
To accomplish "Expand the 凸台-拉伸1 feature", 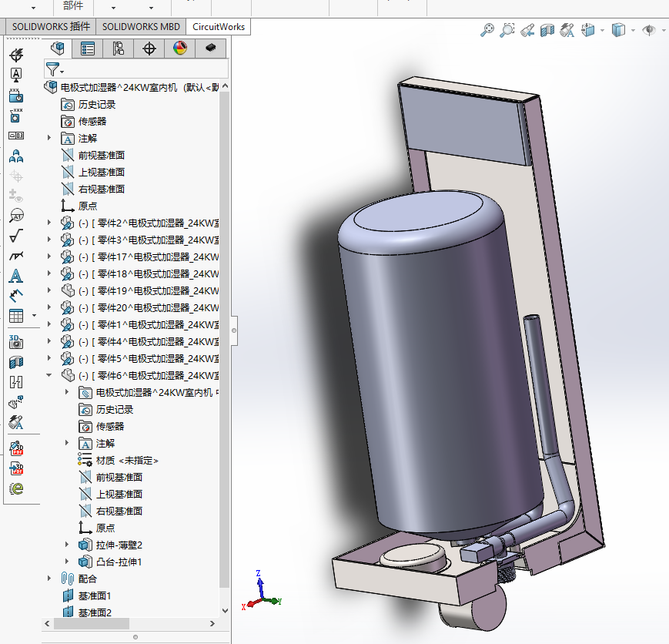I will [x=67, y=562].
